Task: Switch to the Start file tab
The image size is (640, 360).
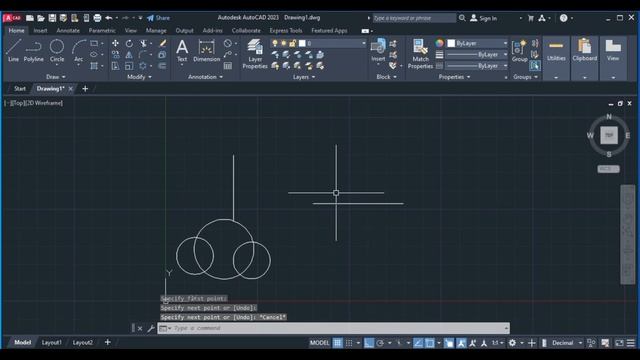Action: (x=20, y=89)
